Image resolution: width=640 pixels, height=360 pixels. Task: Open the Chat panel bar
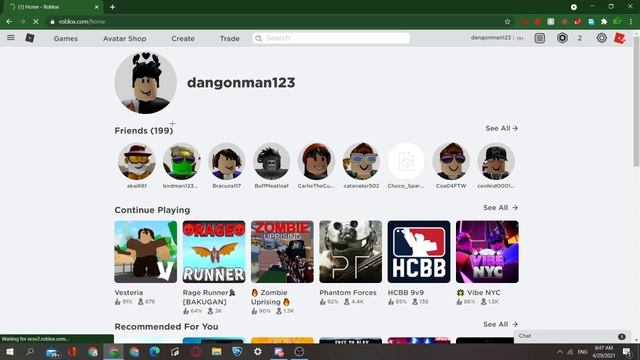(x=572, y=336)
